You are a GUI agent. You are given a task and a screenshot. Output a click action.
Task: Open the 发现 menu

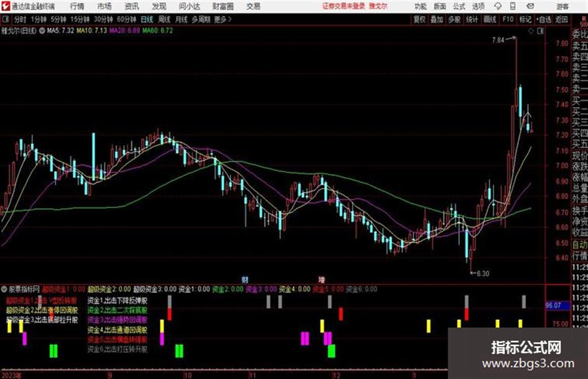coord(159,6)
